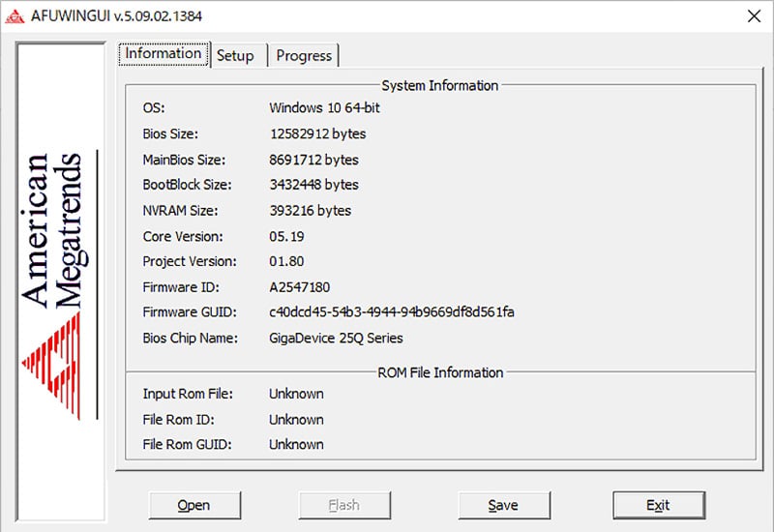This screenshot has height=532, width=774.
Task: Select the Firmware ID value A2547180
Action: coord(300,287)
